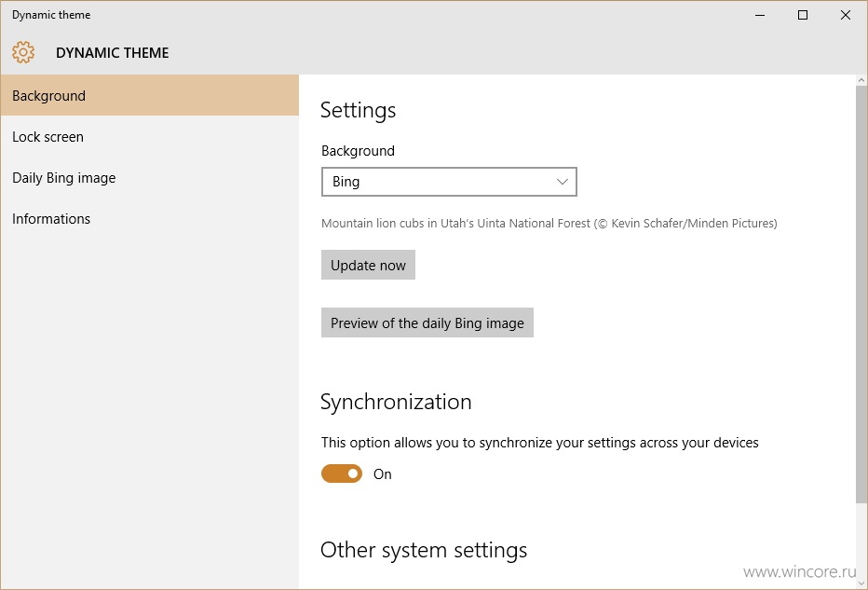Close the Dynamic theme window
This screenshot has width=868, height=590.
pos(846,15)
